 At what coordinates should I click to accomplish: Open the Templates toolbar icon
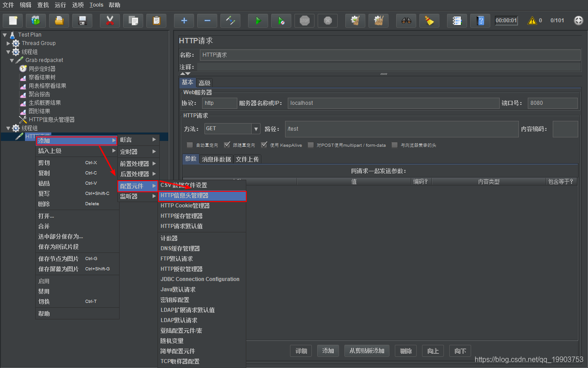tap(36, 21)
